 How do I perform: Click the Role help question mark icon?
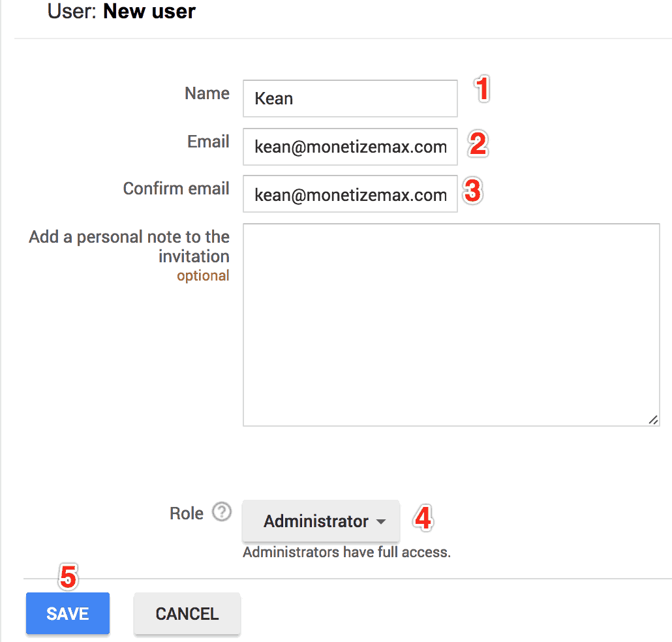pyautogui.click(x=222, y=513)
